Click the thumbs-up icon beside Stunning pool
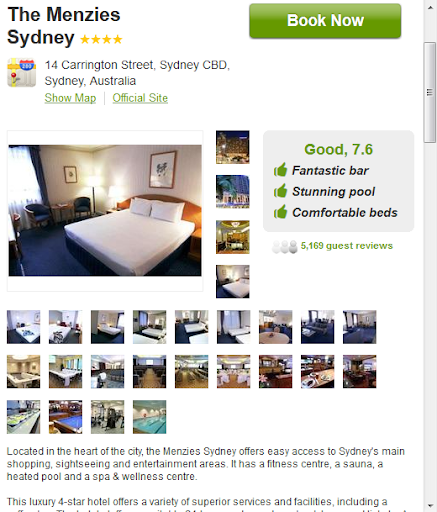The image size is (437, 512). coord(280,191)
